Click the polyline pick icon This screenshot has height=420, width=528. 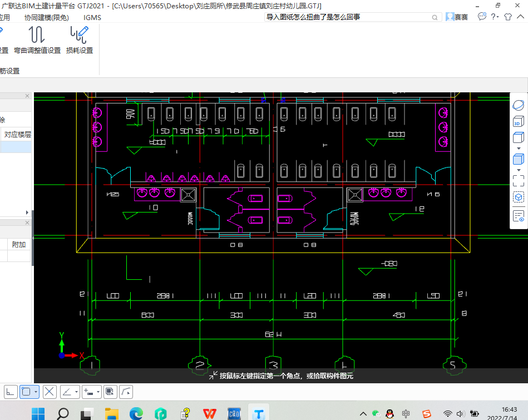pyautogui.click(x=126, y=392)
